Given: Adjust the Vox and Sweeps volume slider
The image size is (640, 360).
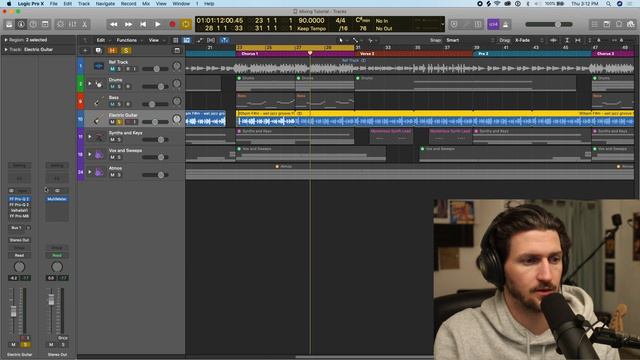Looking at the screenshot, I should [x=155, y=157].
